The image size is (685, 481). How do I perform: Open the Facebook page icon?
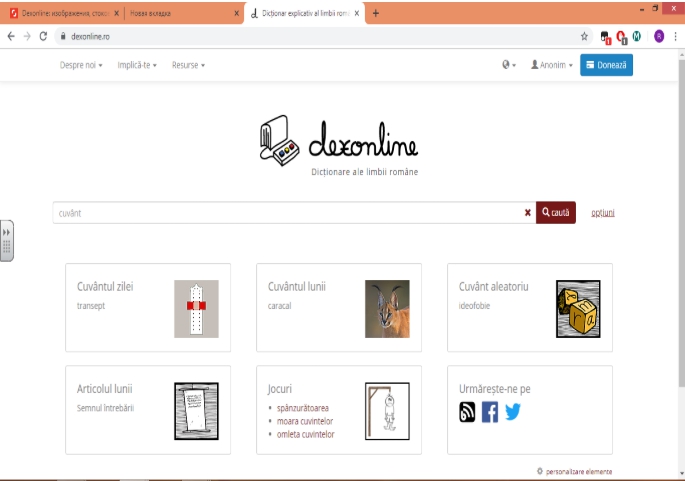pyautogui.click(x=490, y=411)
